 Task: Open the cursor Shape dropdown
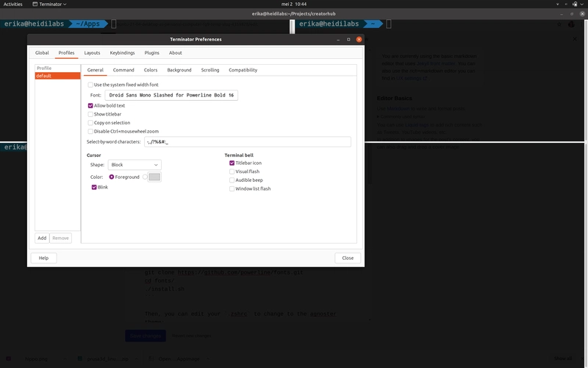[135, 165]
